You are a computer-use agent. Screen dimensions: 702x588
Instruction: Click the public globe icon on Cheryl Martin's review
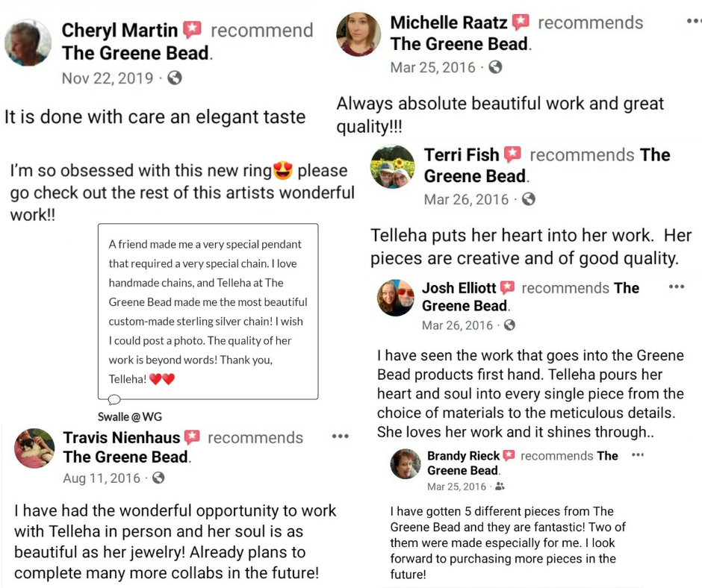[x=175, y=78]
